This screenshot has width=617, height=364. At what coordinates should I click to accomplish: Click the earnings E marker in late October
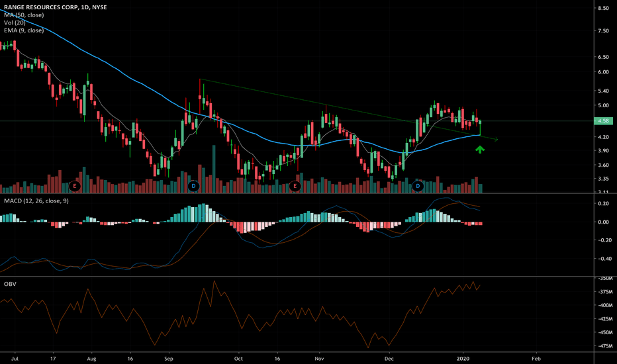[x=295, y=186]
